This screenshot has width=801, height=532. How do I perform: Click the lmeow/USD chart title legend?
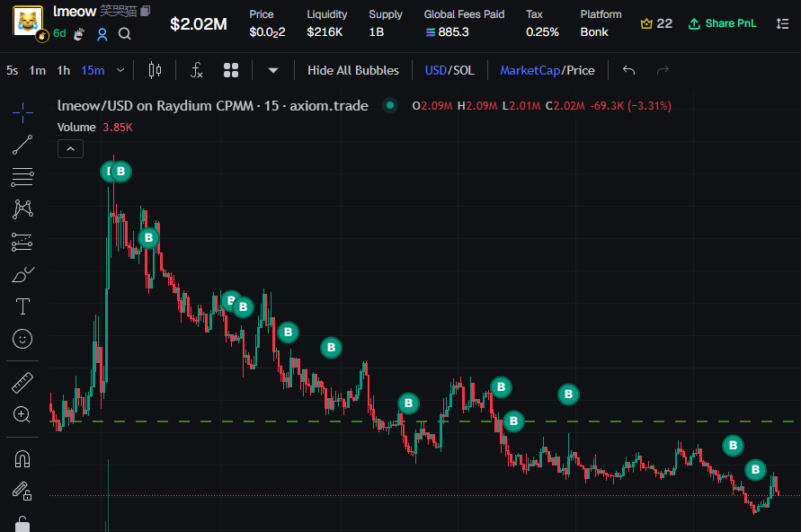212,106
